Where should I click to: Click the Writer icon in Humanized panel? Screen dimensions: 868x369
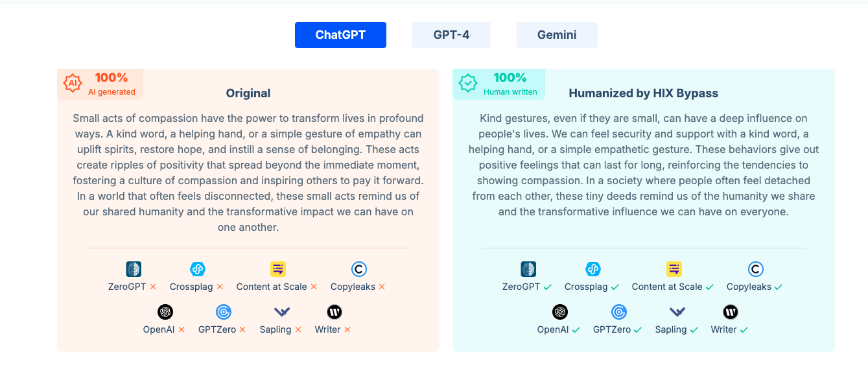(731, 312)
